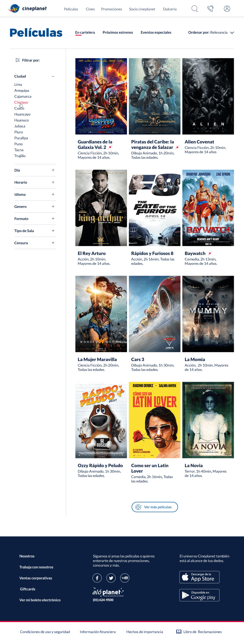244x644 pixels.
Task: Open Promociones in the top menu
Action: point(112,9)
